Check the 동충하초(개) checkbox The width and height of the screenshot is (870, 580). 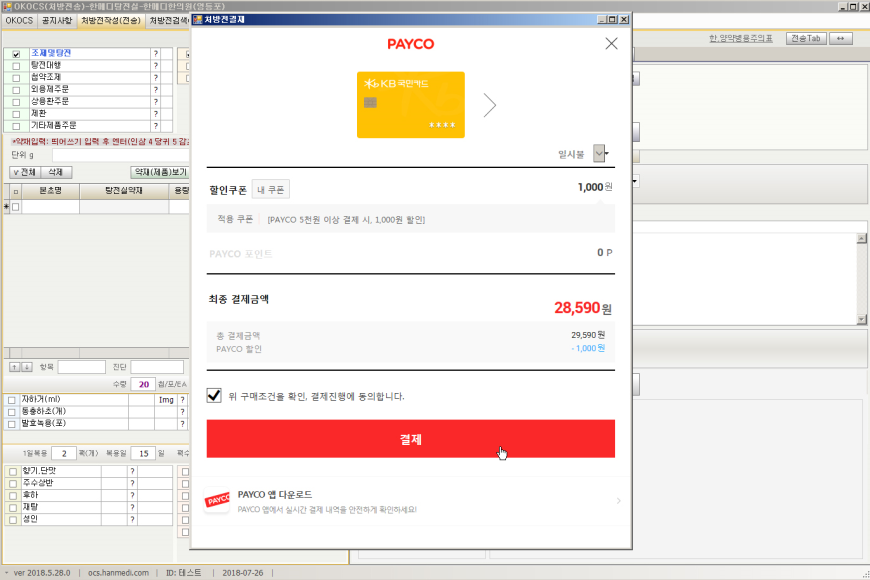tap(12, 412)
